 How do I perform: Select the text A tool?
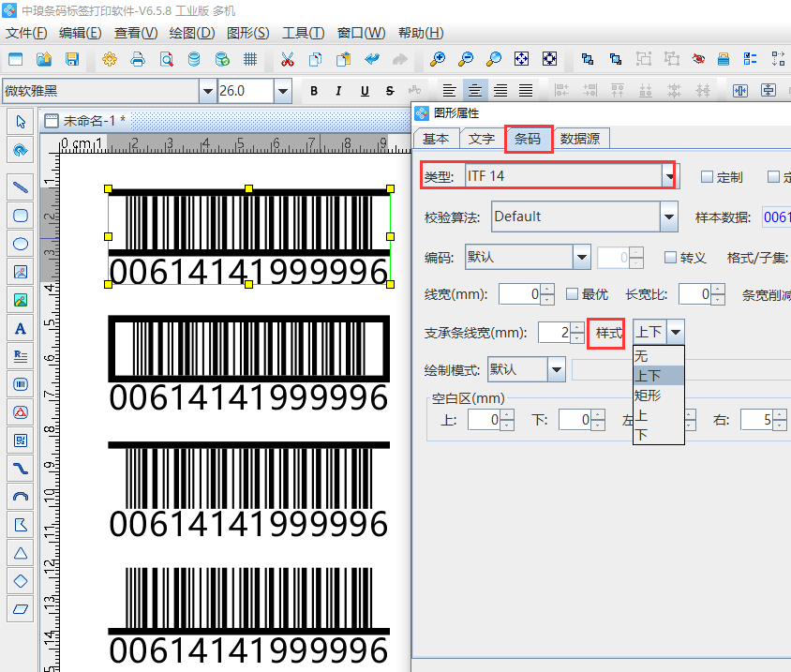point(21,329)
